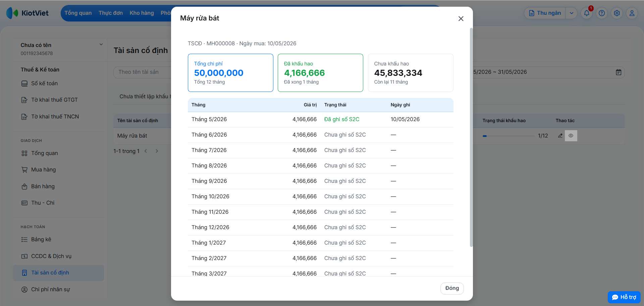Screen dimensions: 644x306
Task: Click the edit pencil icon for Máy rửa bát
Action: (x=560, y=136)
